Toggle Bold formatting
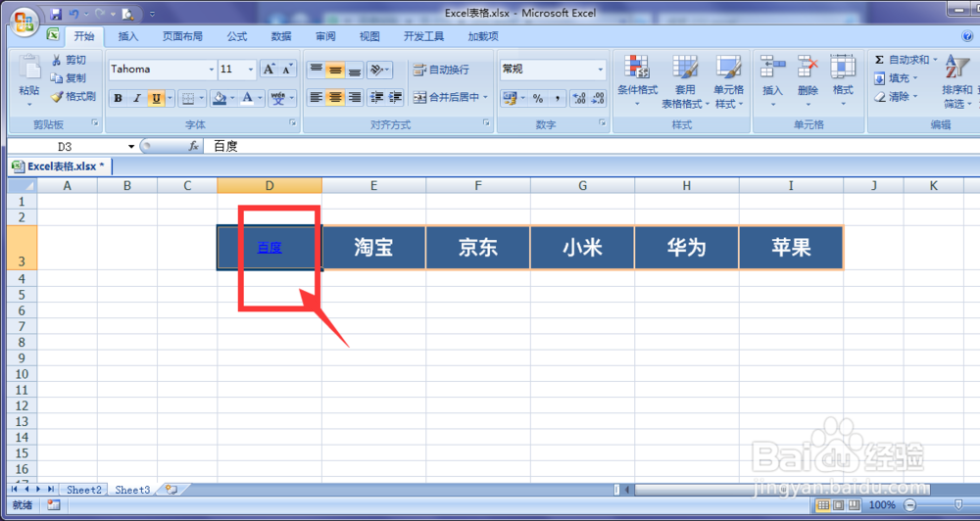 click(x=118, y=98)
